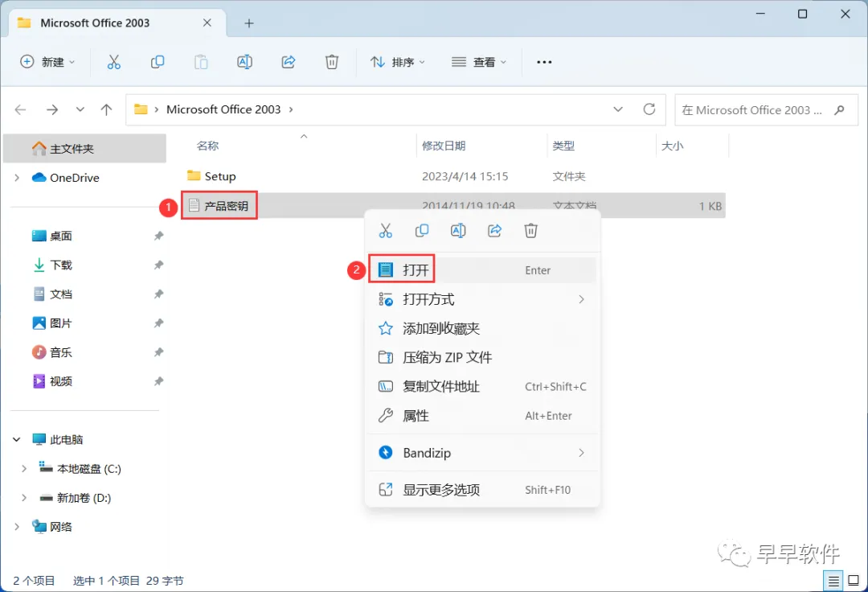The image size is (868, 592).
Task: Select 压缩为 ZIP 文件
Action: [483, 358]
